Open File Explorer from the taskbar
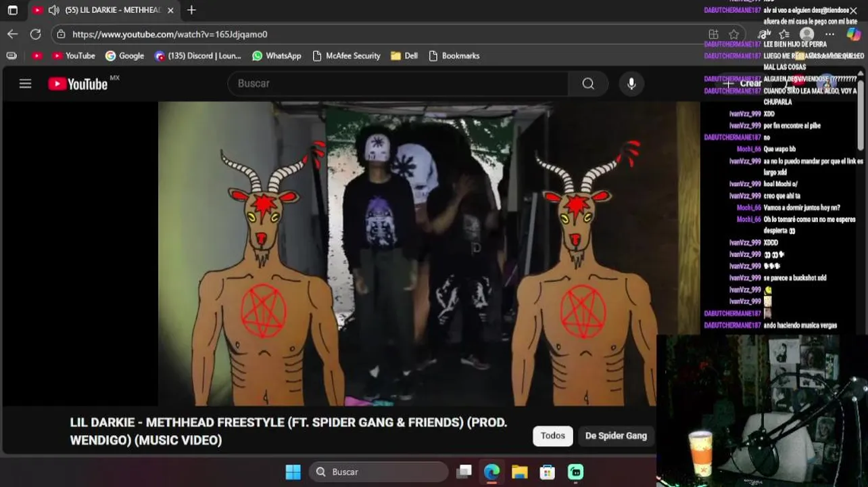 [x=519, y=471]
